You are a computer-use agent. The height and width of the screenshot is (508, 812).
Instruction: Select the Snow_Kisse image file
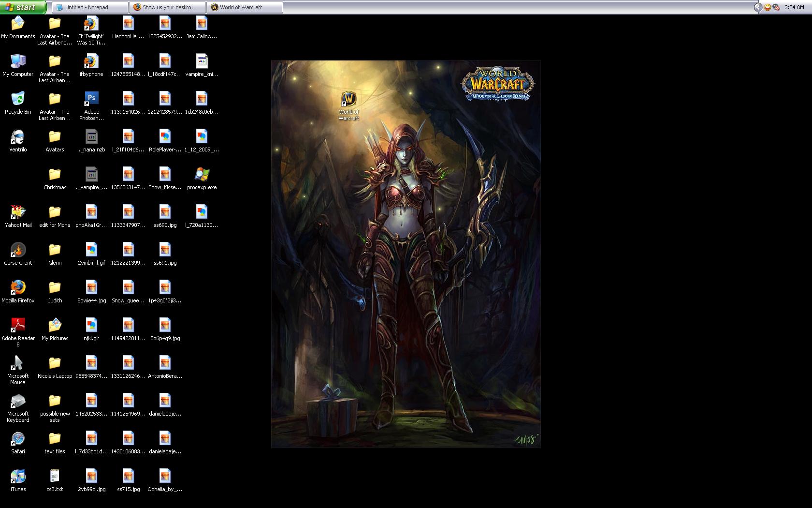point(165,179)
